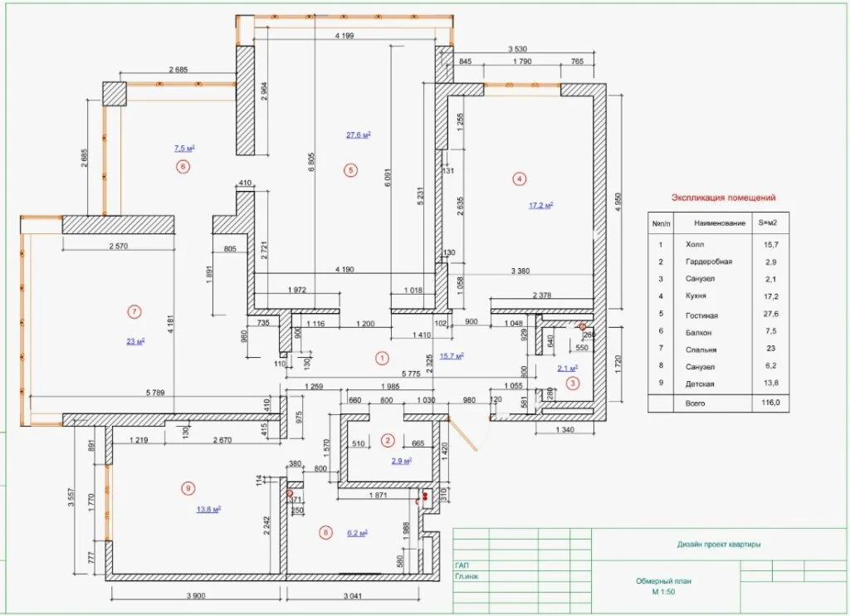Select circled number 3 in small bathroom

coord(573,384)
